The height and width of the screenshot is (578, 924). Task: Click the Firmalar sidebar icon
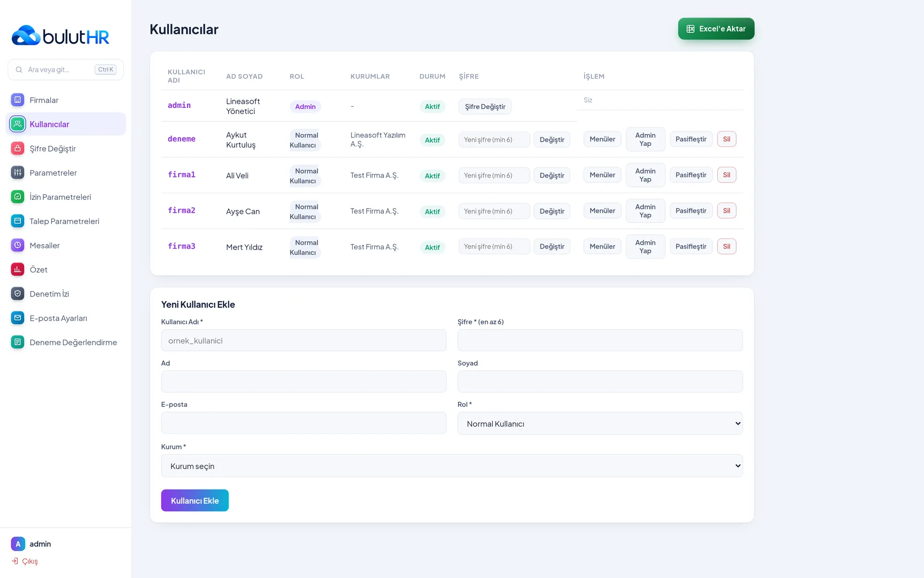(x=17, y=100)
